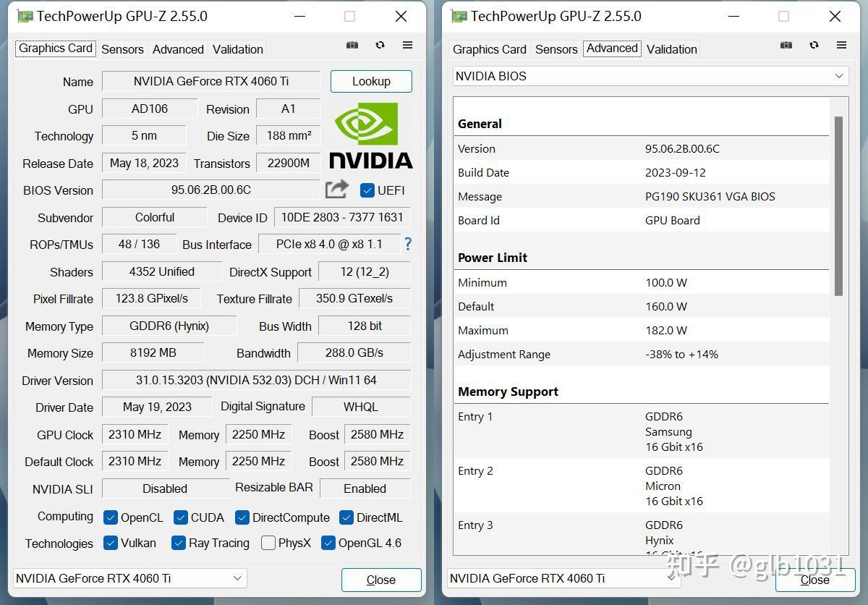Click the Entry 1 Samsung memory row
The width and height of the screenshot is (868, 605).
click(x=642, y=431)
